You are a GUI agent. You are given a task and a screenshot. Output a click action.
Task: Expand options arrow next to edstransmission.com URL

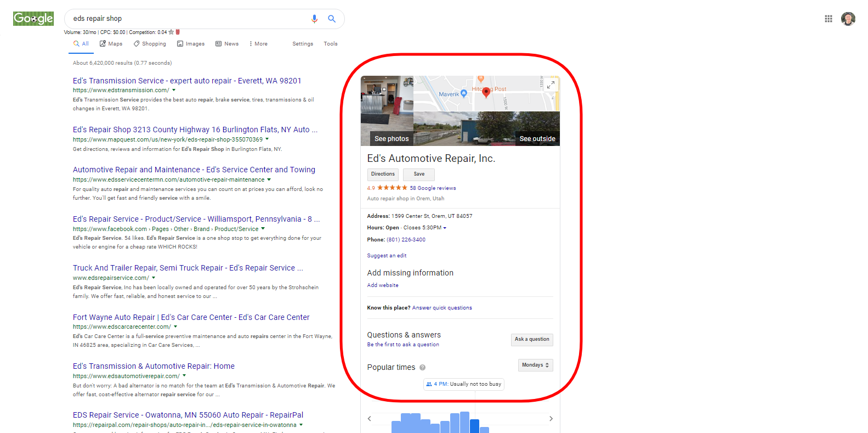(174, 91)
